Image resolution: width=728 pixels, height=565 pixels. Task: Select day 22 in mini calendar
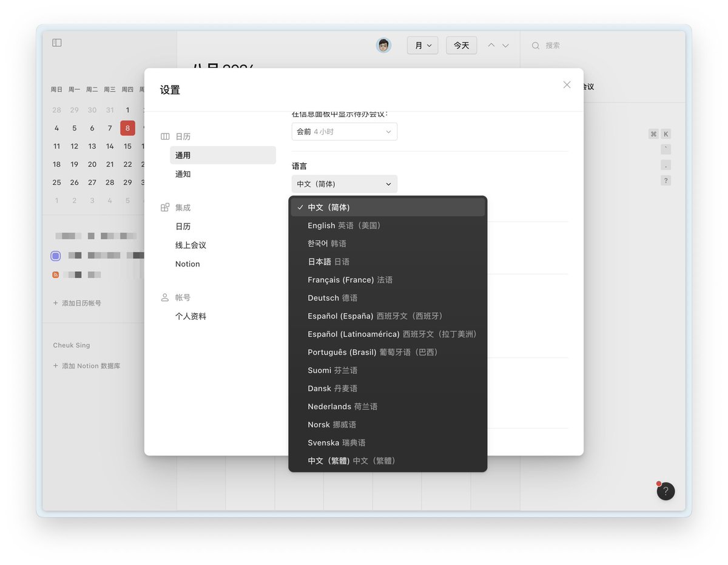(x=127, y=164)
